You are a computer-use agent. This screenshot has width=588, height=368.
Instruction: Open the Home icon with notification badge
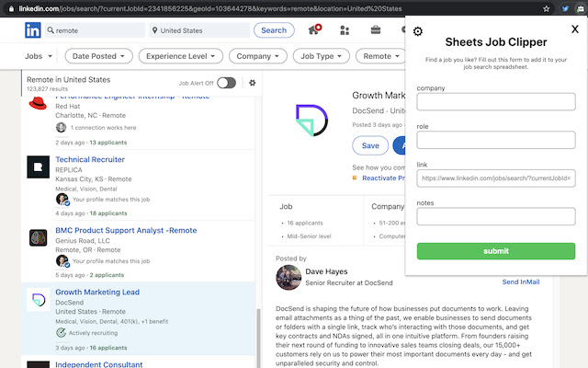314,29
